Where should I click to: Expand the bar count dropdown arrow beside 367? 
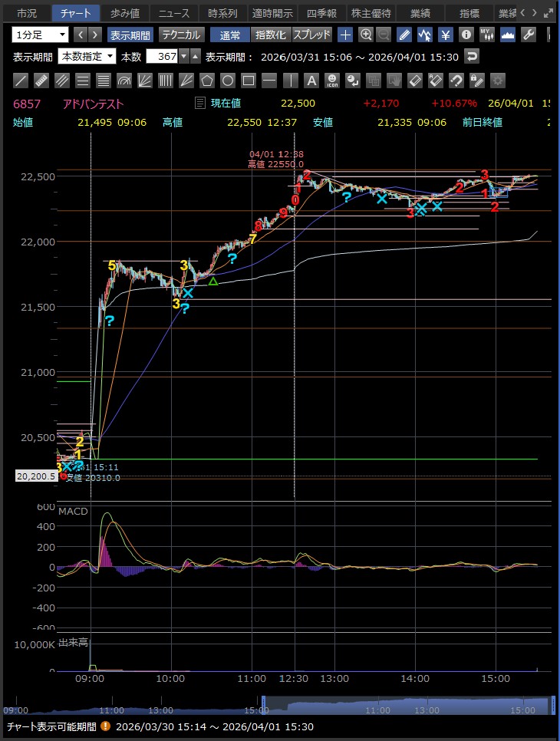pyautogui.click(x=184, y=56)
